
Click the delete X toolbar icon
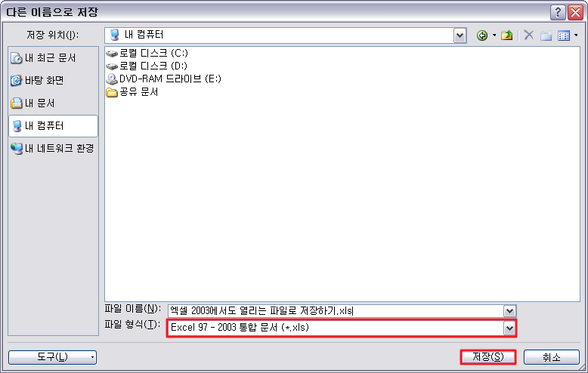529,35
